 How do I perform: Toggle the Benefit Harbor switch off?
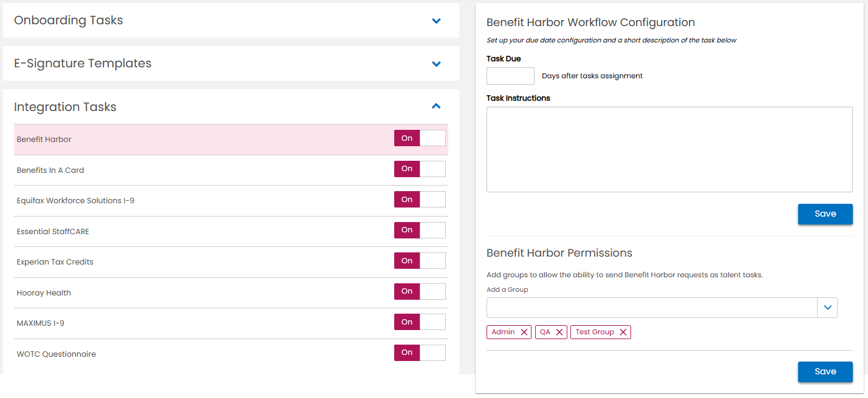click(x=420, y=138)
